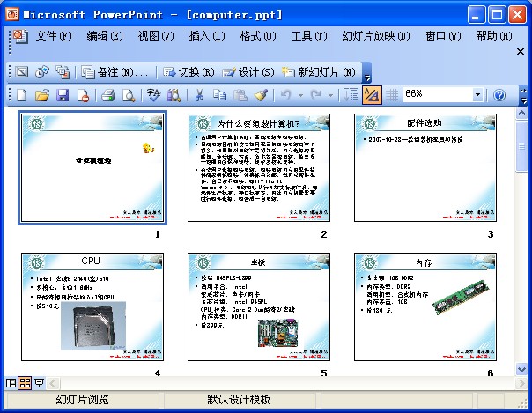Click the Cut scissors icon

199,95
